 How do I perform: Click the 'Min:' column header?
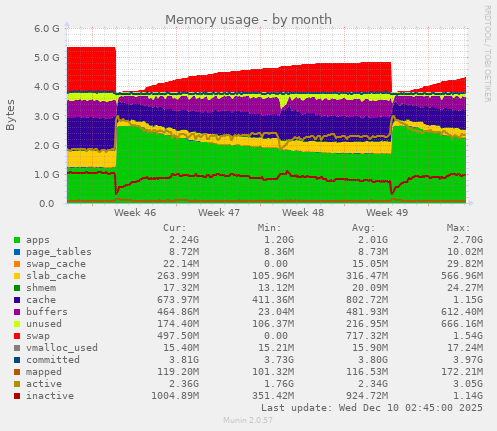(x=270, y=228)
